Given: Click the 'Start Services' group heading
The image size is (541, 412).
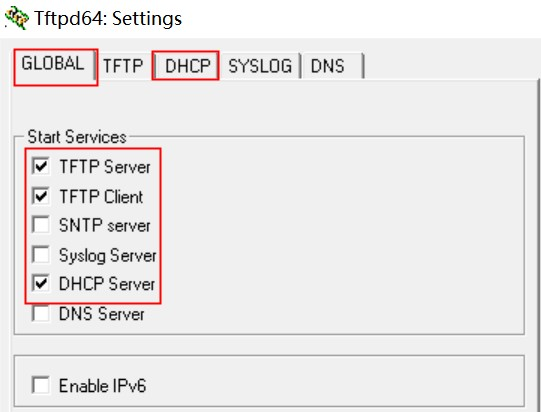Looking at the screenshot, I should tap(77, 137).
